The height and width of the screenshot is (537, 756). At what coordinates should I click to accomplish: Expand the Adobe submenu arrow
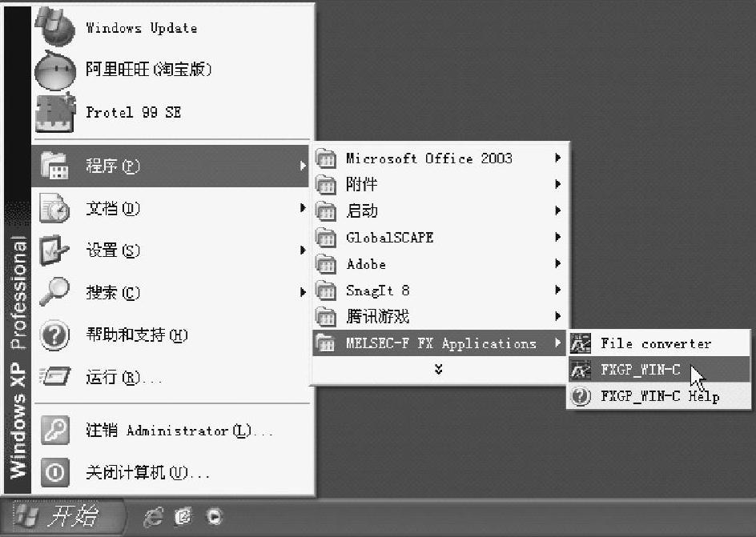pyautogui.click(x=558, y=263)
